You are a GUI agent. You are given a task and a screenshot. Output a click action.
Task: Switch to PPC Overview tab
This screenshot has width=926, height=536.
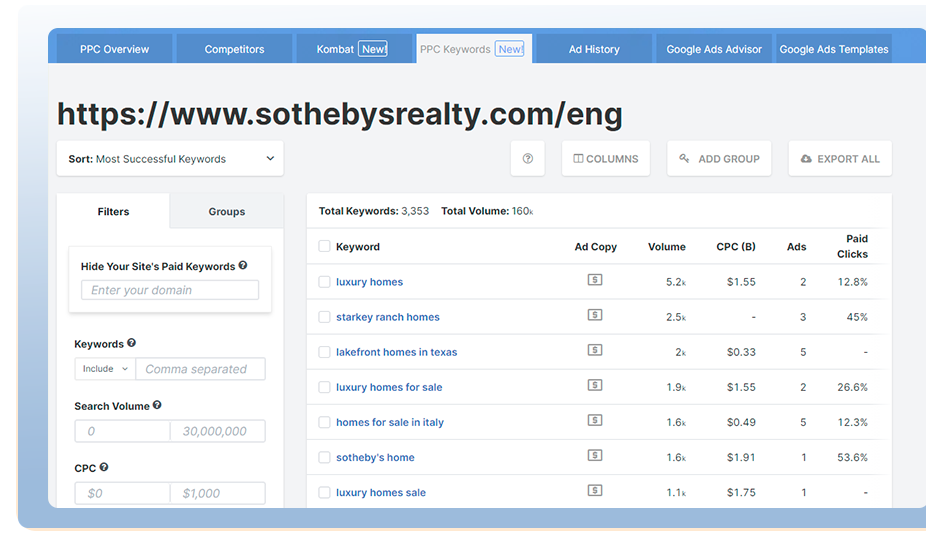point(115,49)
